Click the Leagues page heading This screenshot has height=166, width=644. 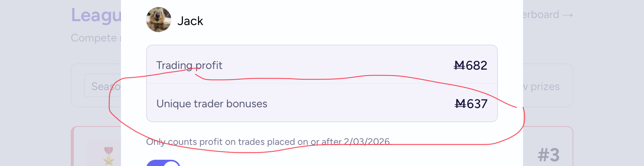tap(96, 16)
